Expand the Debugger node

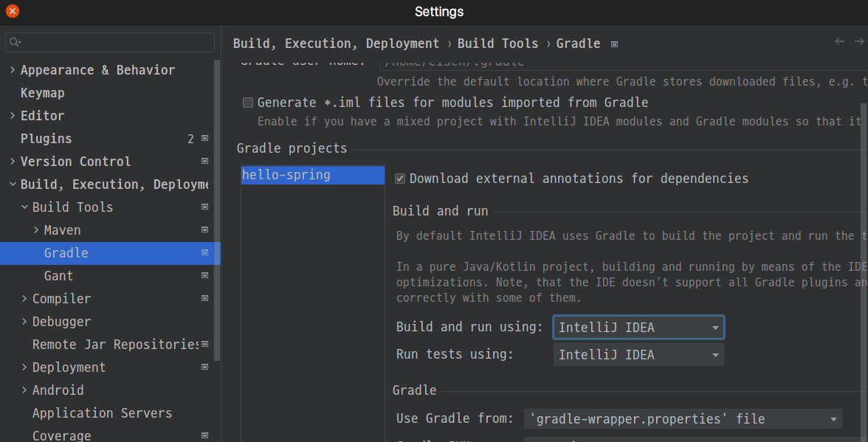click(24, 322)
